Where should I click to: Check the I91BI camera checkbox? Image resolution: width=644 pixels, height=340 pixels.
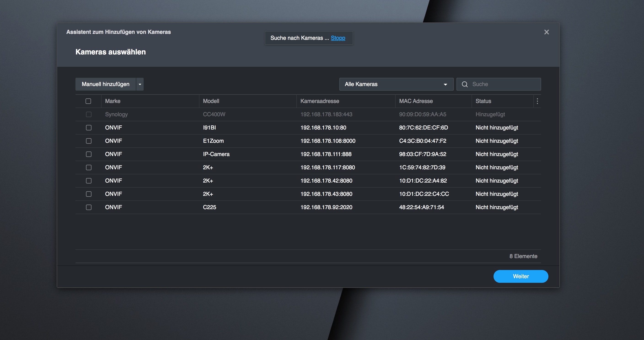(x=89, y=128)
